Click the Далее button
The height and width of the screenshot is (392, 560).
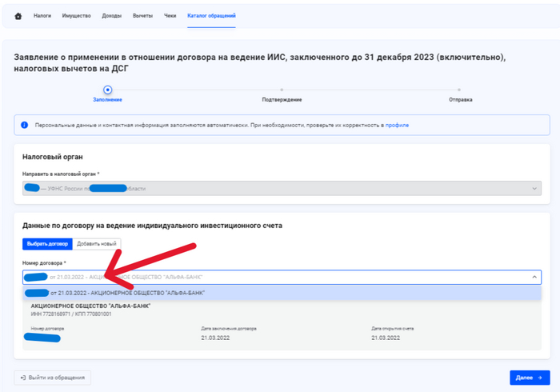pos(530,378)
